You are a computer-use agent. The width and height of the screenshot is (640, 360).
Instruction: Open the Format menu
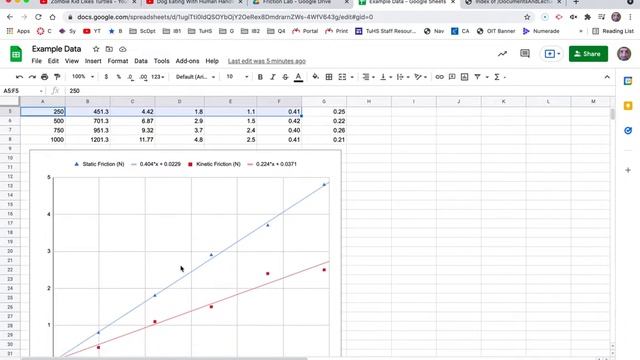click(118, 61)
